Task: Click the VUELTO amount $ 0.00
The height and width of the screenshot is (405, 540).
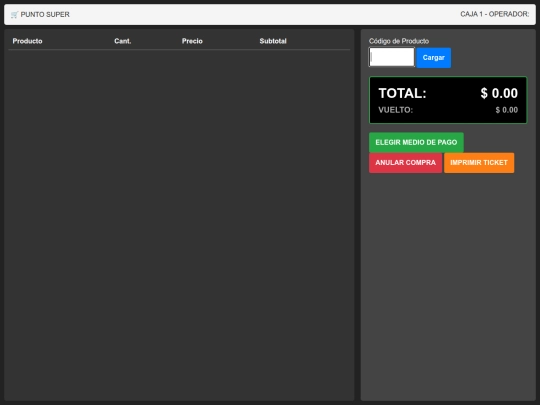Action: [507, 110]
